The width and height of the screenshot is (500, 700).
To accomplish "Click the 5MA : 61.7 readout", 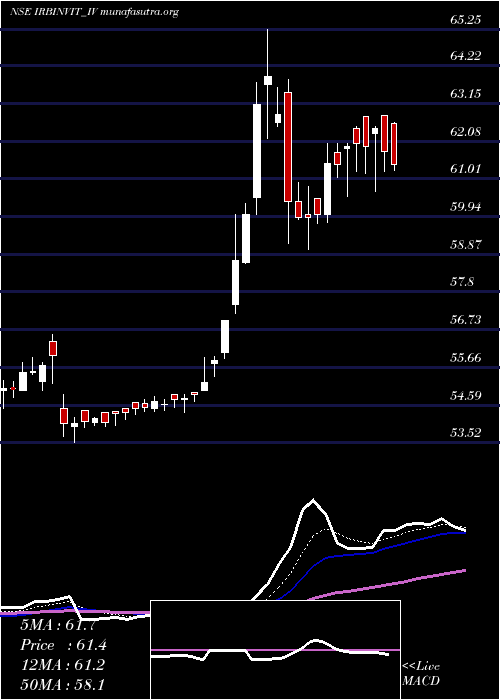I will click(58, 625).
